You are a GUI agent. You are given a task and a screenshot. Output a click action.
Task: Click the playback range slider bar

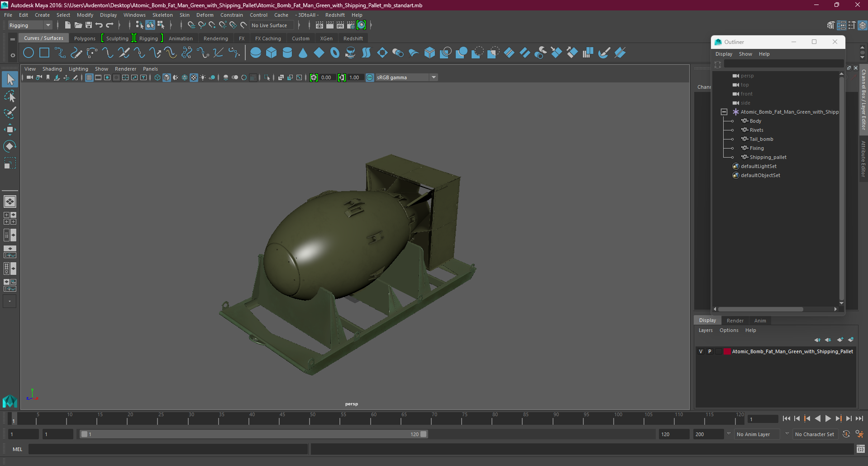(253, 434)
